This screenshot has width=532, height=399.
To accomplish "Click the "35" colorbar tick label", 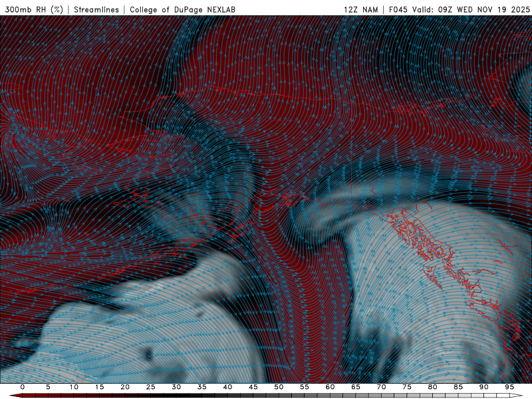I will 201,387.
